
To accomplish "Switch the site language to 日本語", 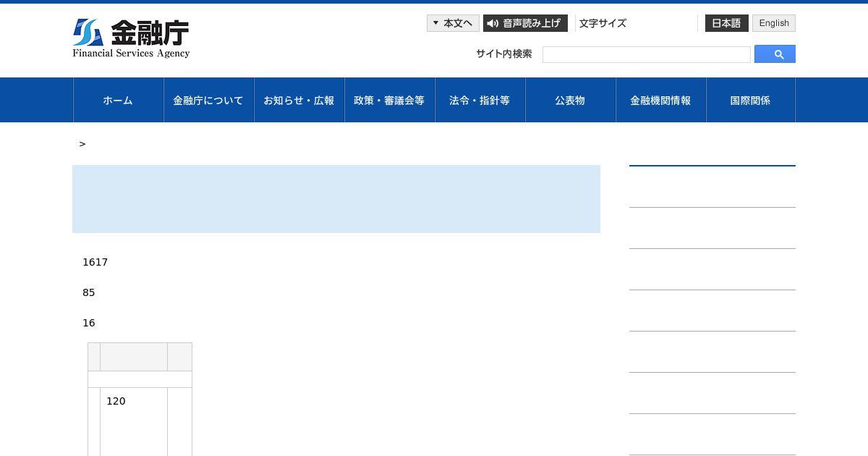I will [x=726, y=23].
